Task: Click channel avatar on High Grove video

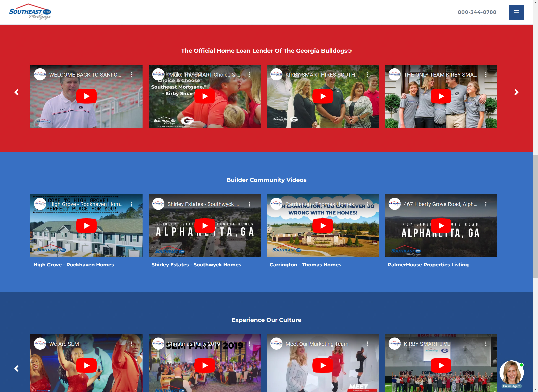Action: (40, 204)
